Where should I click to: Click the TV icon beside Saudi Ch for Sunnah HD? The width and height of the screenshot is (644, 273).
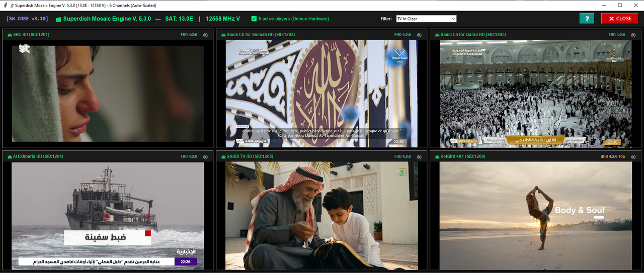[x=223, y=35]
